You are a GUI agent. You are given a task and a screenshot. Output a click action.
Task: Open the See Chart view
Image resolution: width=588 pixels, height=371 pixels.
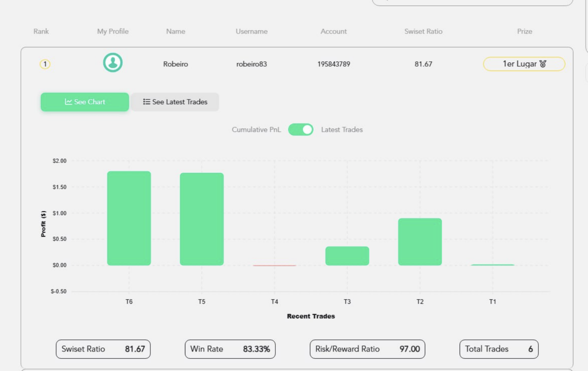pos(85,102)
